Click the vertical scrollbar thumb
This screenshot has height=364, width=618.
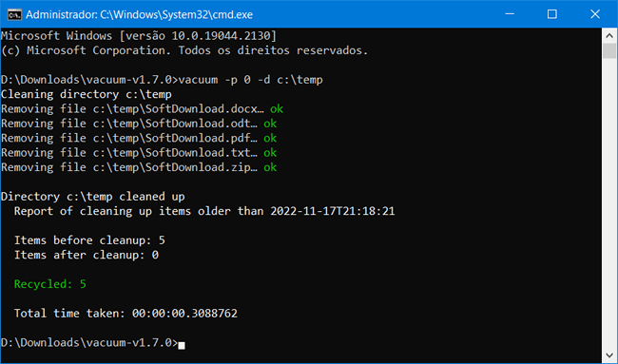click(609, 50)
